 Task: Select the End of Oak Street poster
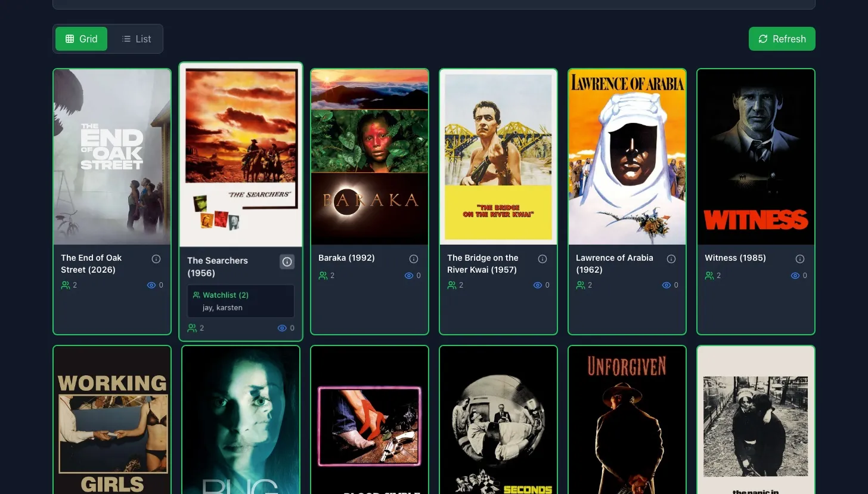[112, 157]
